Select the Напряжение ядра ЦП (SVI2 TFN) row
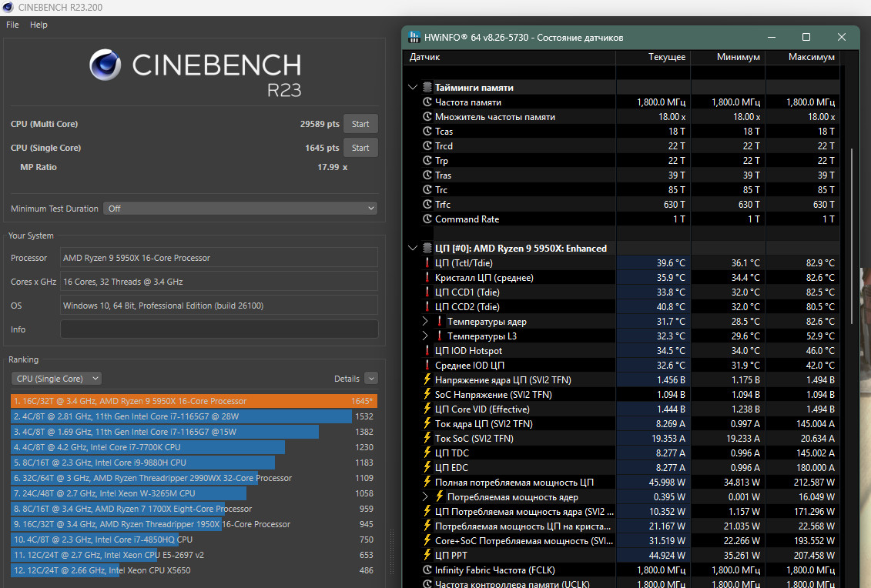This screenshot has width=871, height=588. pyautogui.click(x=621, y=379)
